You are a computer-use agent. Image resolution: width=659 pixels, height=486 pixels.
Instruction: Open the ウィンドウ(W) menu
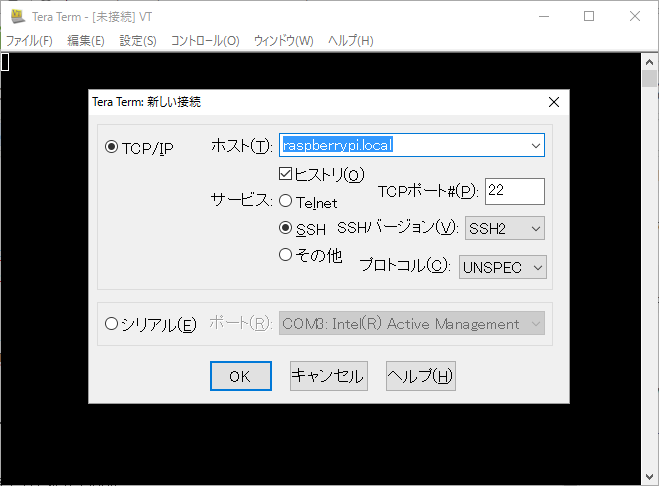tap(284, 41)
